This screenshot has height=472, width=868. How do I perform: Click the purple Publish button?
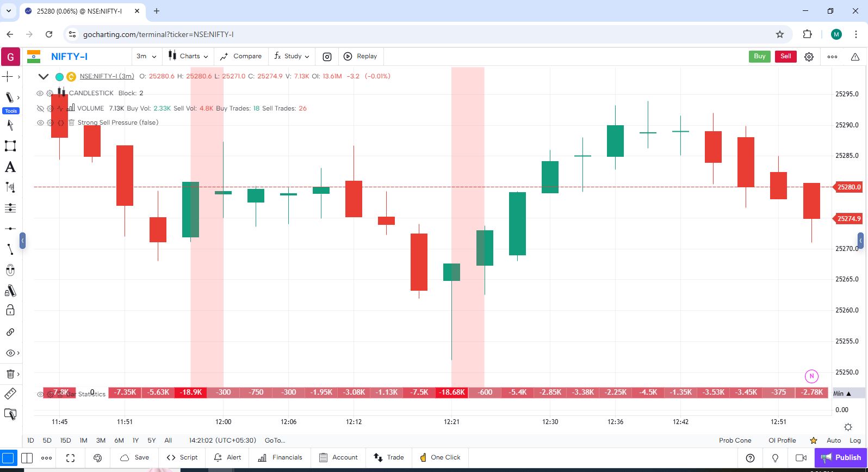pyautogui.click(x=841, y=457)
